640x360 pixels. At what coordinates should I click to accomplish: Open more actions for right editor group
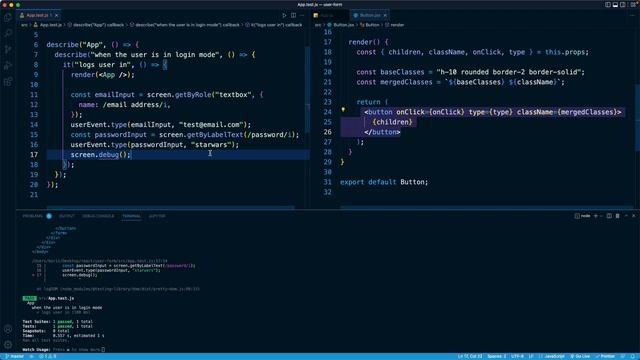coord(633,16)
